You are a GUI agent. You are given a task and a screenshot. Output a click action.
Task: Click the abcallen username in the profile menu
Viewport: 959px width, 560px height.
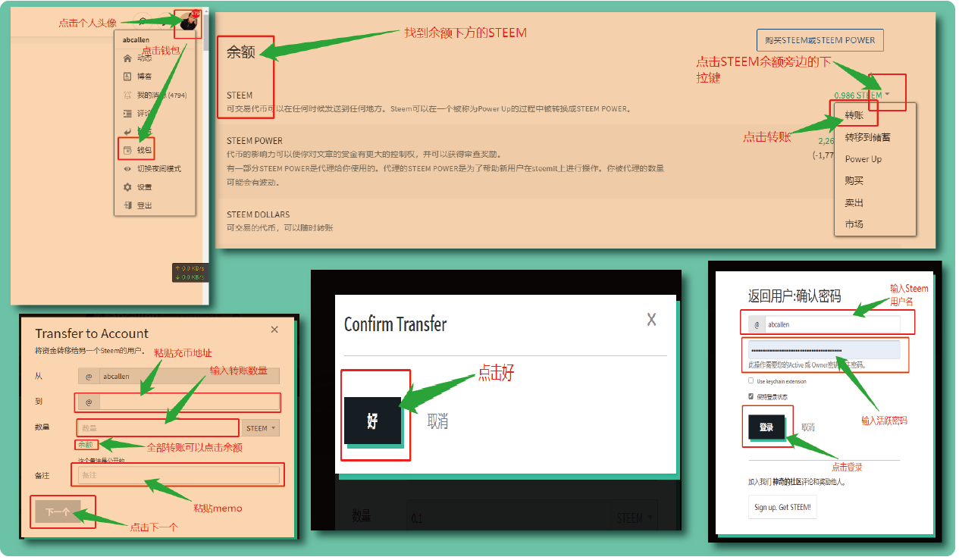[137, 40]
